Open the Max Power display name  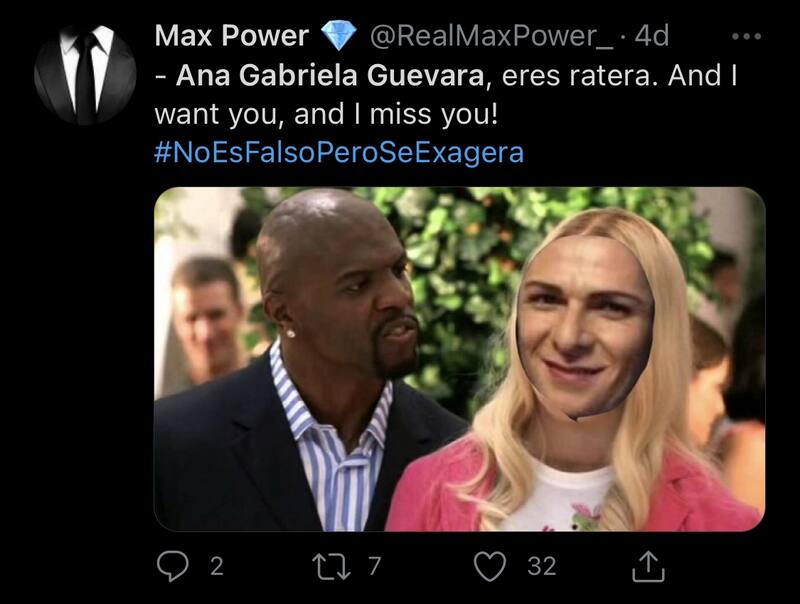pyautogui.click(x=231, y=36)
